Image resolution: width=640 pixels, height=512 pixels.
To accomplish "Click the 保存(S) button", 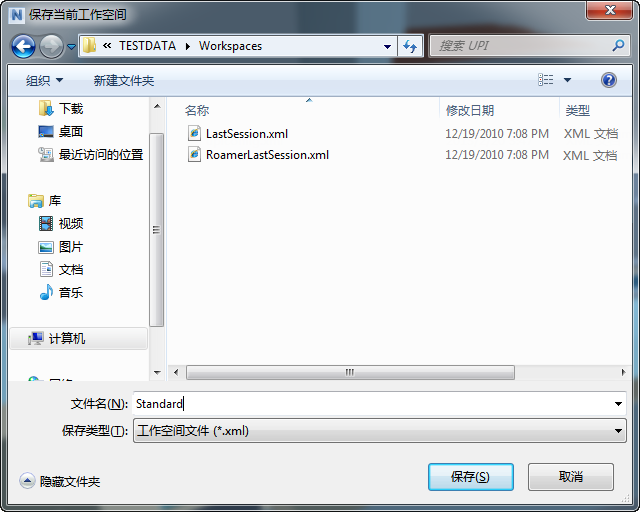I will tap(471, 476).
